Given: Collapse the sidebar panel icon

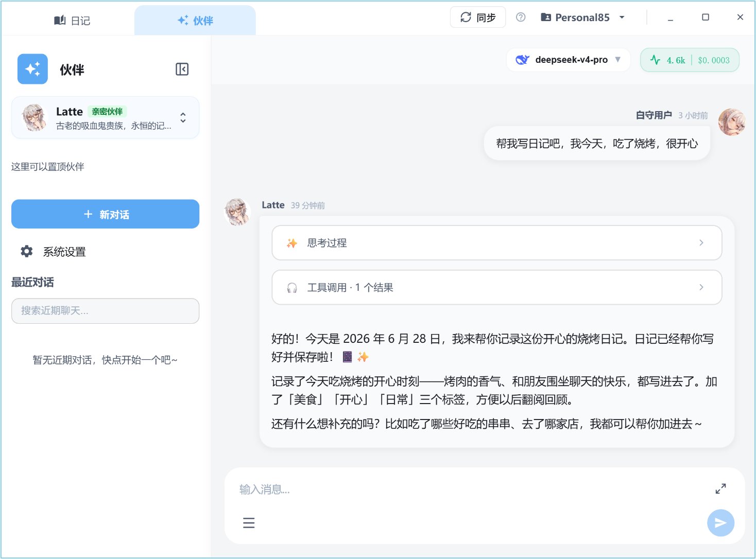Looking at the screenshot, I should tap(182, 69).
